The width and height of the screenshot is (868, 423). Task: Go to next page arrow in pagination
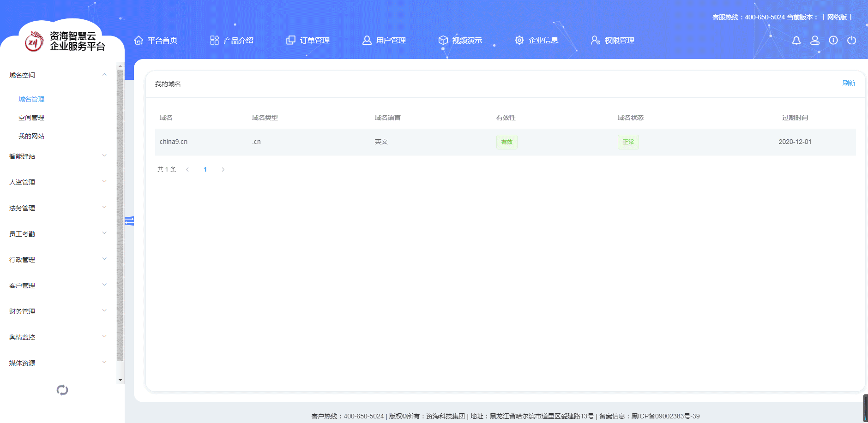coord(223,170)
